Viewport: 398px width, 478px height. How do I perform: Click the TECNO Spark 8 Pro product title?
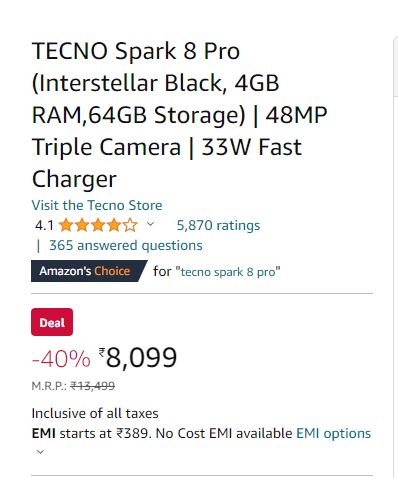(179, 115)
